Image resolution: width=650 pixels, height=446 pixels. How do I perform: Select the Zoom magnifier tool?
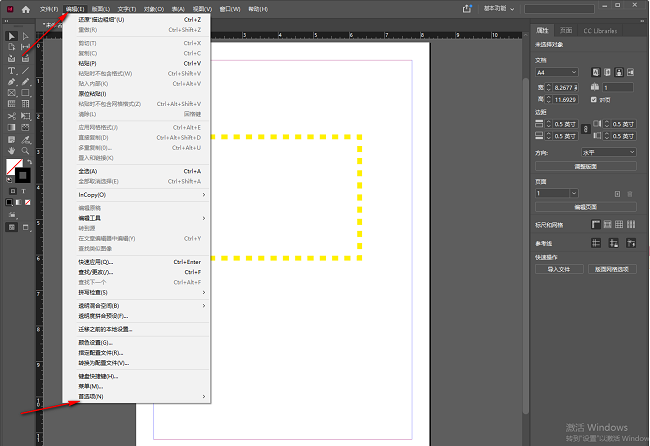click(x=25, y=150)
